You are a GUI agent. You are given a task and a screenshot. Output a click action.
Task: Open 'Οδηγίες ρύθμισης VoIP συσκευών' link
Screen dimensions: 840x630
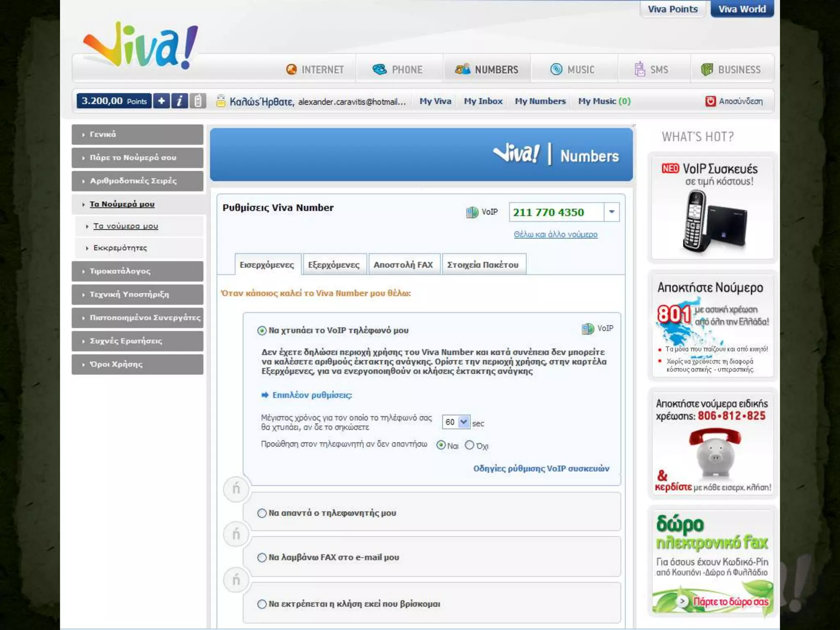point(541,468)
